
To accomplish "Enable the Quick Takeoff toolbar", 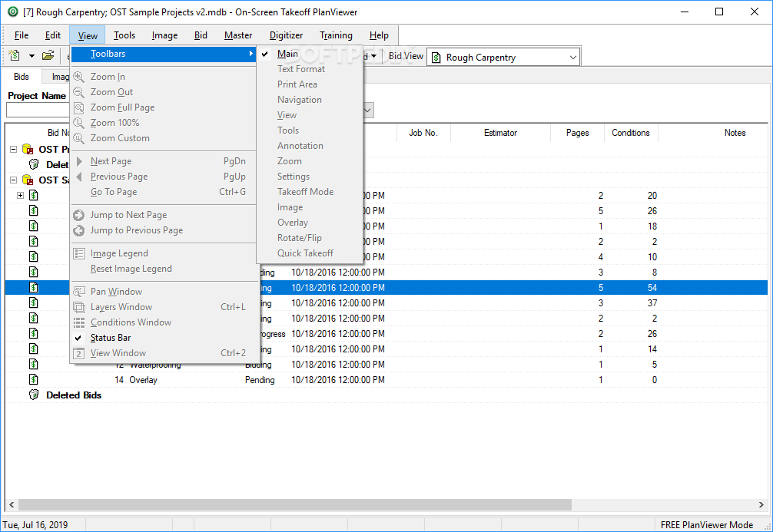I will coord(310,253).
